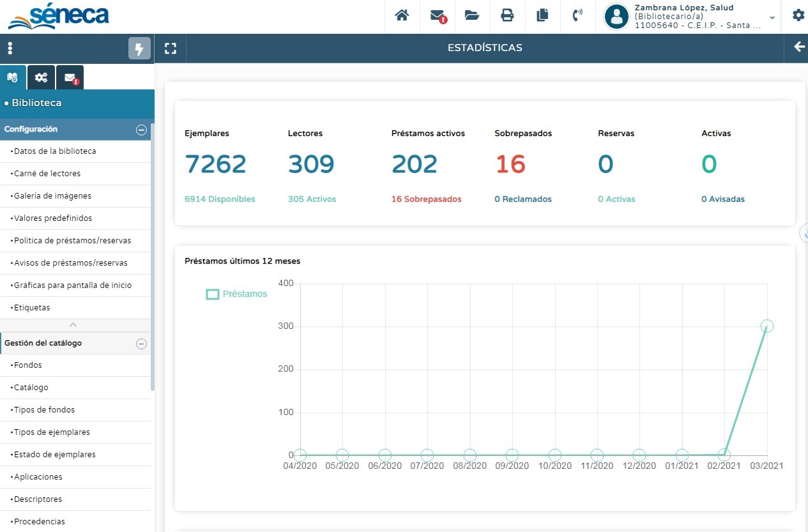Open Política de préstamos/reservas
This screenshot has height=532, width=808.
point(72,241)
